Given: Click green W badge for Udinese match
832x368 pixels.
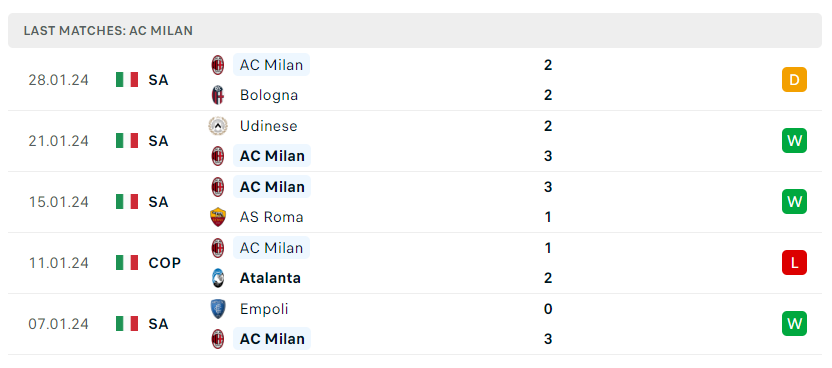Looking at the screenshot, I should pos(794,141).
